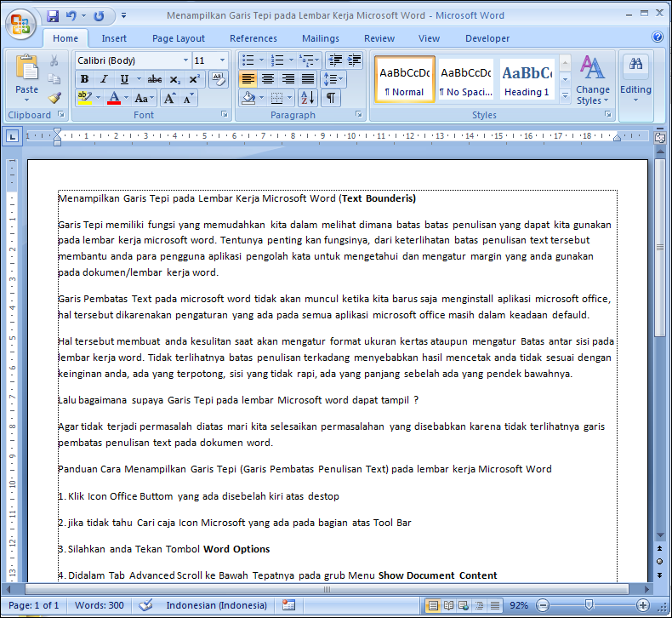
Task: Zoom in with the plus button
Action: pyautogui.click(x=642, y=605)
